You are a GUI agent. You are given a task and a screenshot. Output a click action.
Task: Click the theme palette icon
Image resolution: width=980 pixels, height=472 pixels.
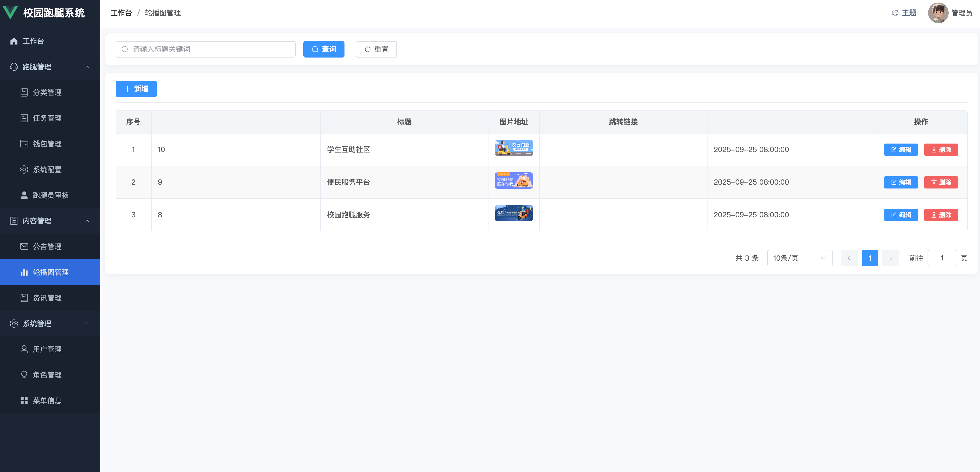[895, 13]
